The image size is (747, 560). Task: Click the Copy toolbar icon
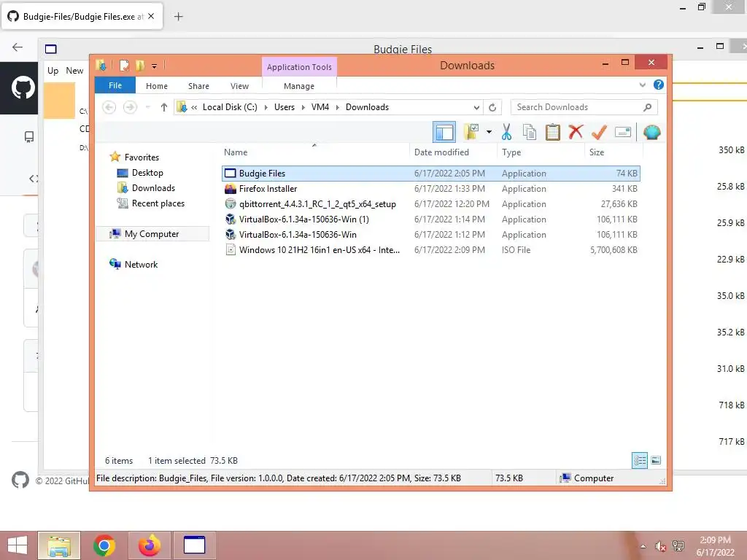click(x=530, y=132)
